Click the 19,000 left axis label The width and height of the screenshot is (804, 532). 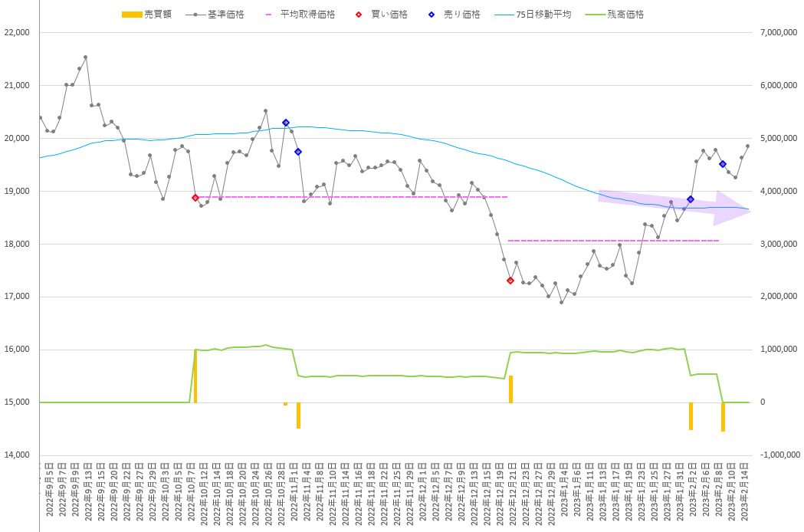tap(17, 191)
